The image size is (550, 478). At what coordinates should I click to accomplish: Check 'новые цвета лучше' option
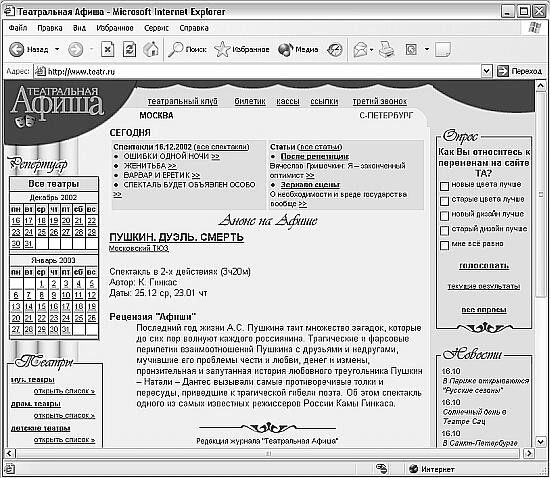tap(444, 186)
